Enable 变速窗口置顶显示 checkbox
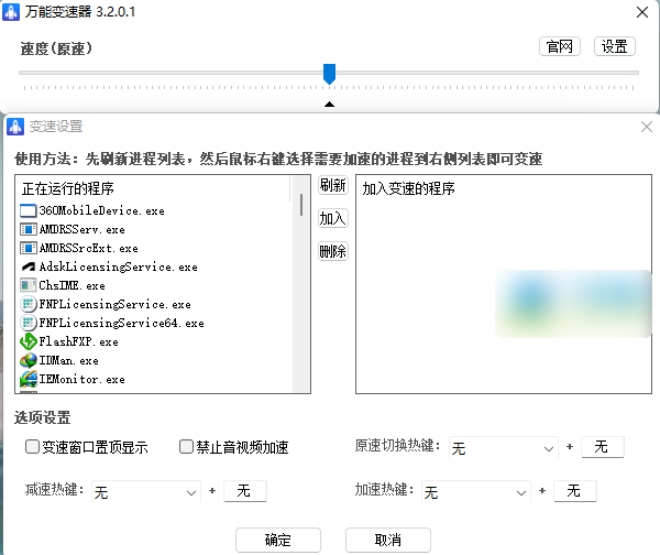The image size is (660, 555). [x=32, y=446]
